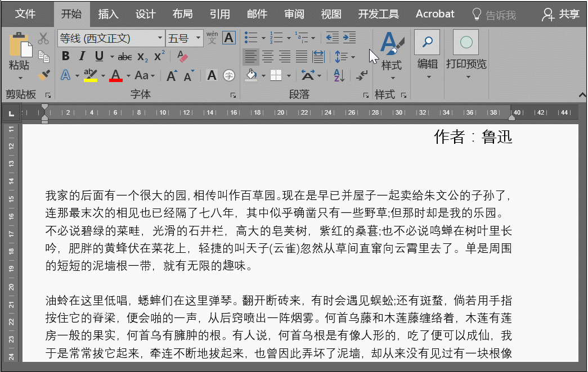Click the Styles large A icon
Screen dimensions: 588x372
(392, 44)
